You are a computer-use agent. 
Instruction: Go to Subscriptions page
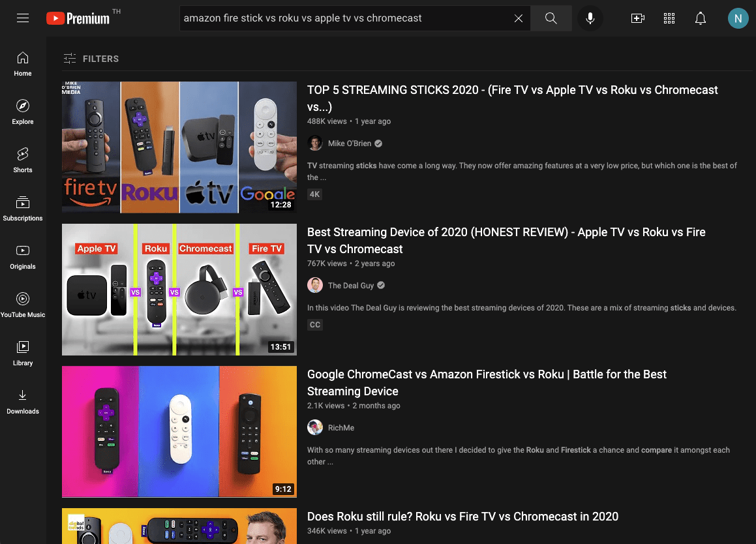23,209
